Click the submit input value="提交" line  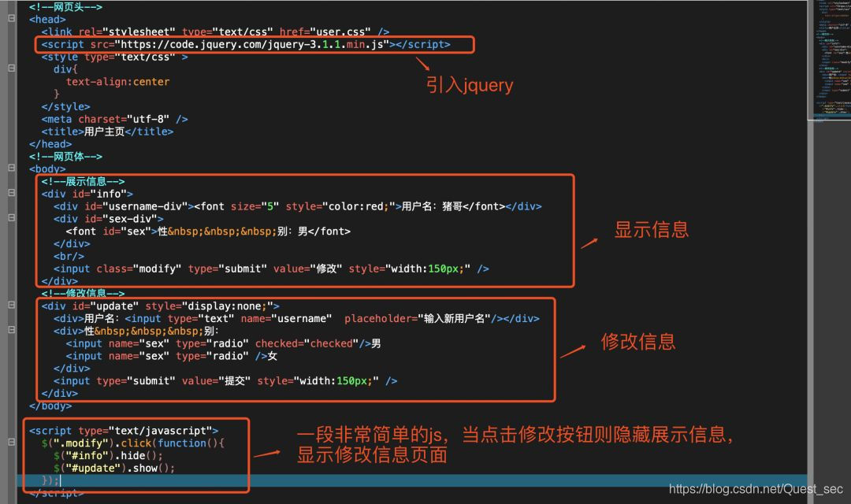[x=225, y=381]
